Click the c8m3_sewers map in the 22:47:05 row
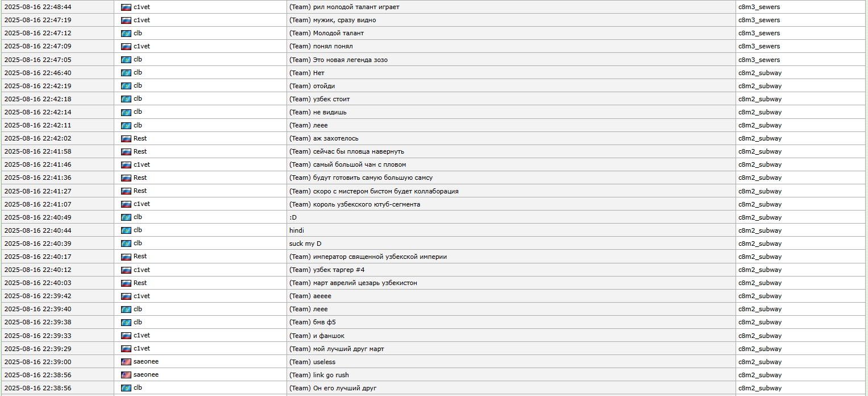 pyautogui.click(x=759, y=60)
